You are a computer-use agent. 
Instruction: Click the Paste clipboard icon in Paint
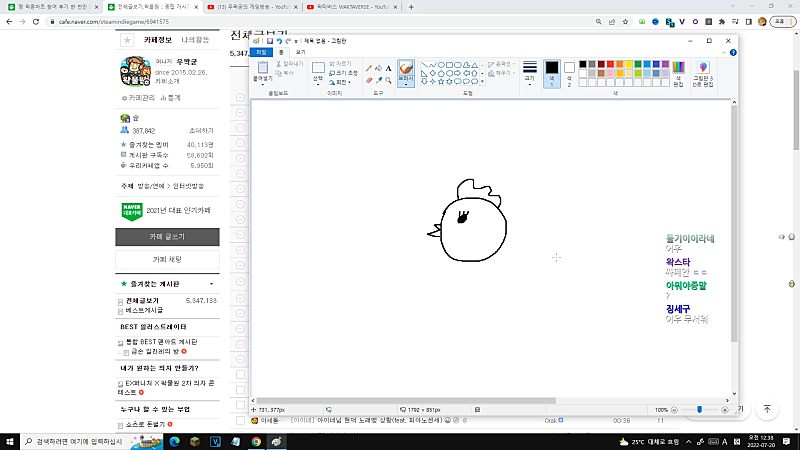click(262, 68)
